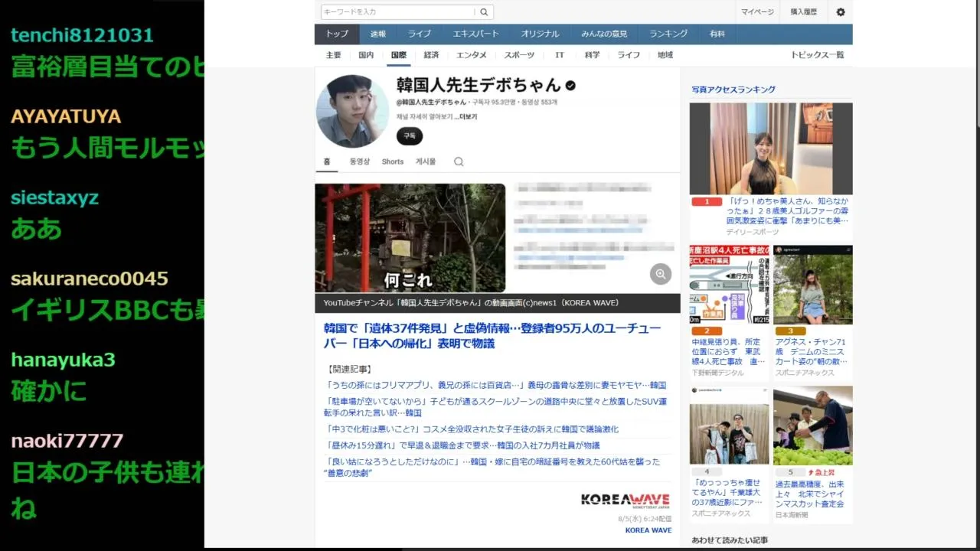Select the ランキング tab
980x551 pixels.
[668, 34]
